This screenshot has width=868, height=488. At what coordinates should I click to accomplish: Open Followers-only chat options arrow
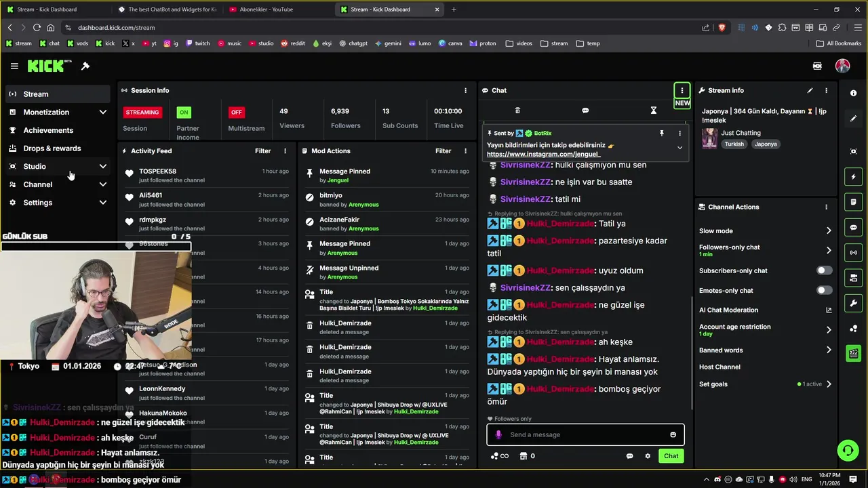(x=829, y=250)
